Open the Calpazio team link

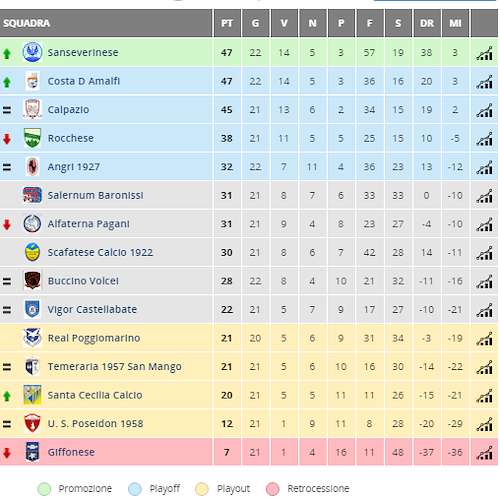pyautogui.click(x=68, y=110)
